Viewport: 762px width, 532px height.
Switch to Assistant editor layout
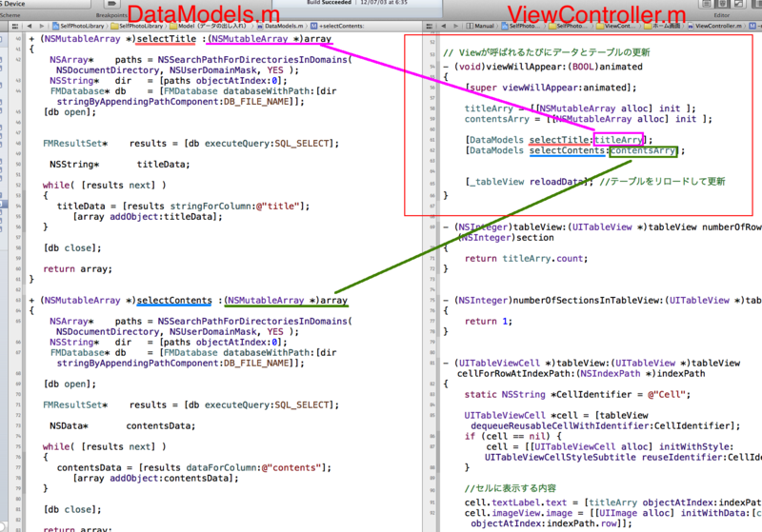723,4
